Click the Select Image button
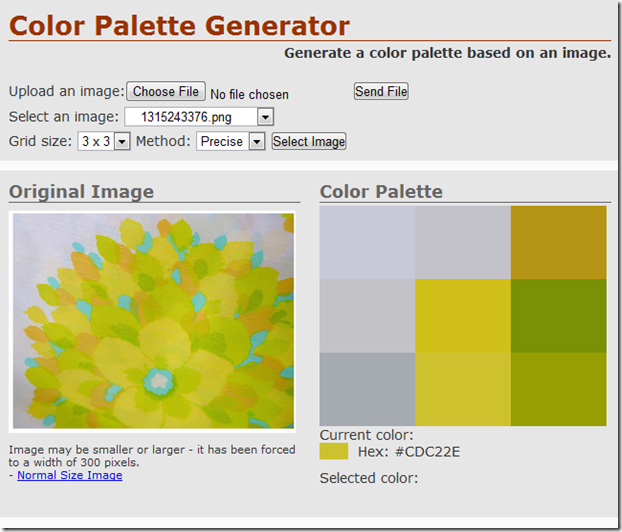 point(309,142)
